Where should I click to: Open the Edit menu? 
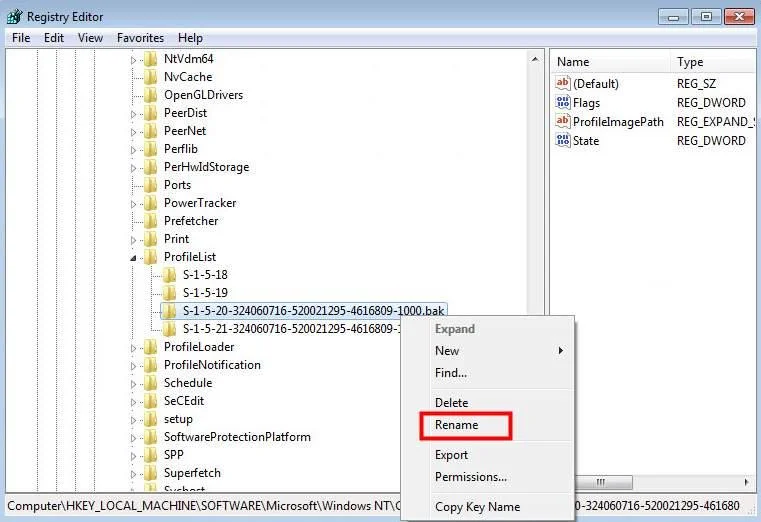click(x=54, y=38)
